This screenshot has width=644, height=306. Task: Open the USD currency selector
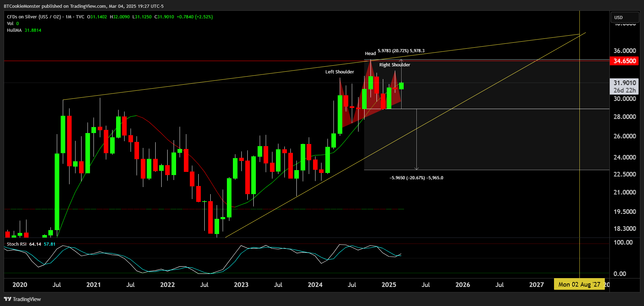coord(625,17)
